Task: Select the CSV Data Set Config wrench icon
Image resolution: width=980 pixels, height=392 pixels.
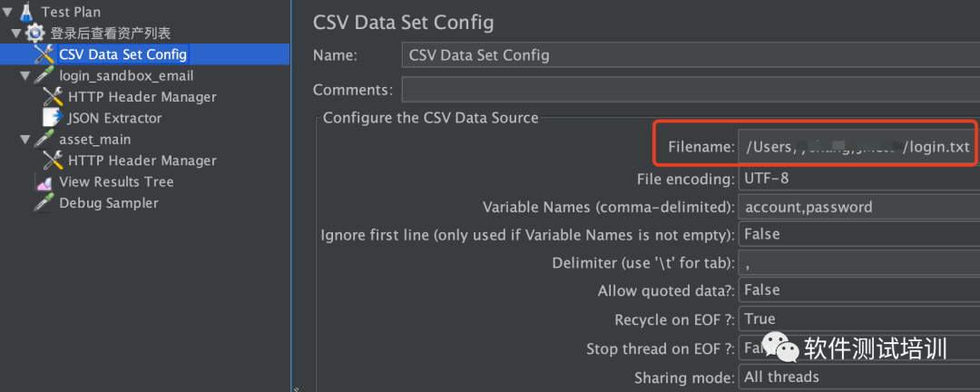Action: (44, 54)
